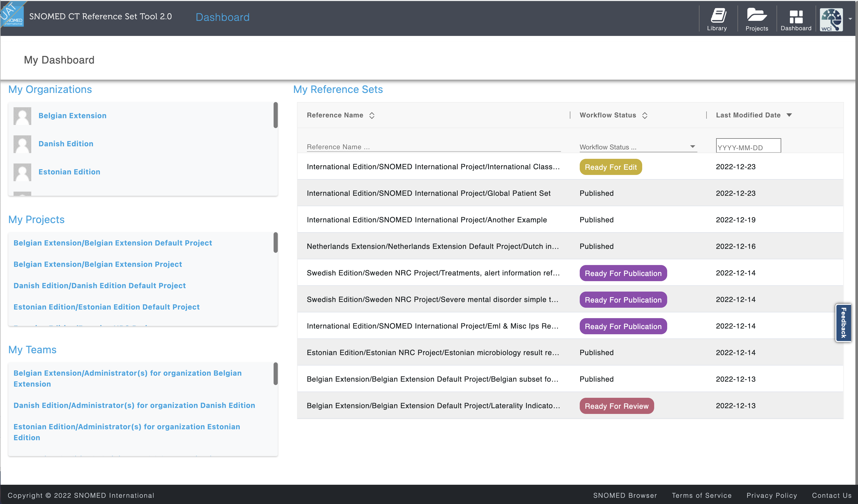
Task: Click the 2022-12-19 date cell
Action: coord(735,220)
